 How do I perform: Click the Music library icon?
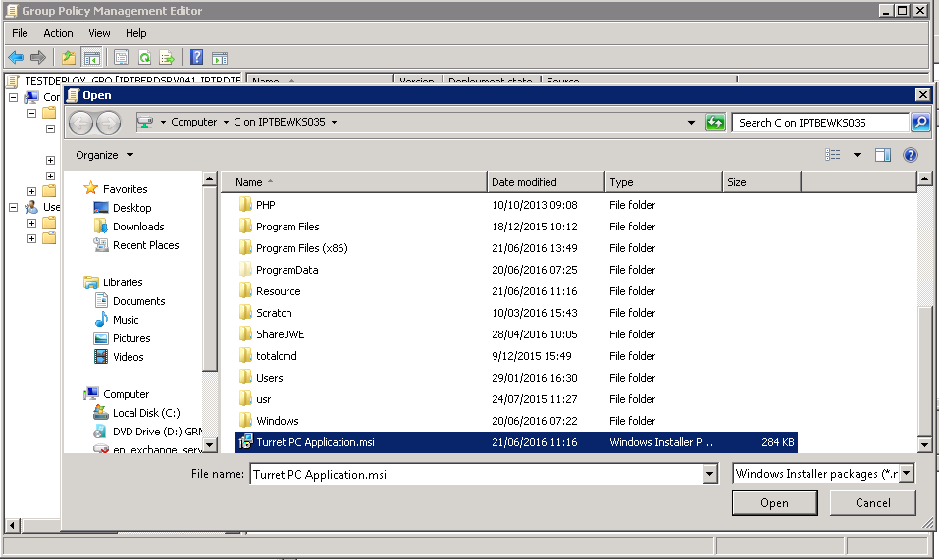pyautogui.click(x=102, y=320)
